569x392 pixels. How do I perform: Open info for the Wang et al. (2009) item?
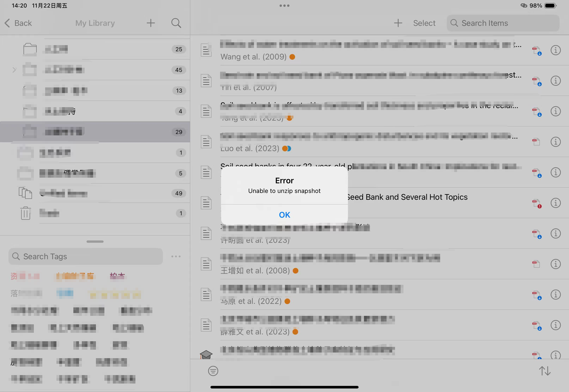click(555, 50)
